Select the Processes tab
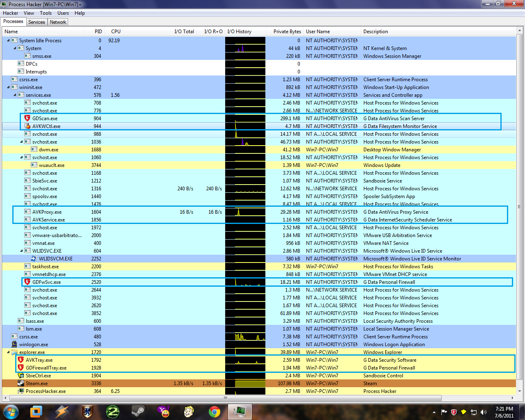This screenshot has width=525, height=420. tap(13, 22)
